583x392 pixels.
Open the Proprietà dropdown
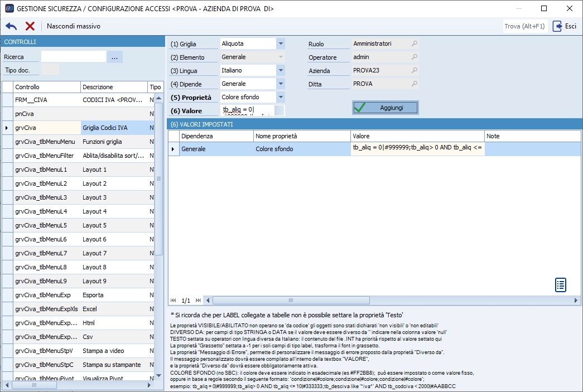click(x=281, y=97)
